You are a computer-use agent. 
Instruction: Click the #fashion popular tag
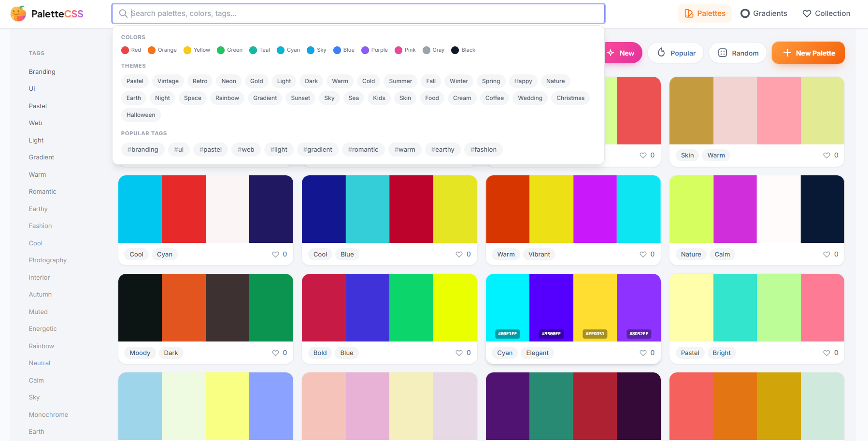pos(484,150)
